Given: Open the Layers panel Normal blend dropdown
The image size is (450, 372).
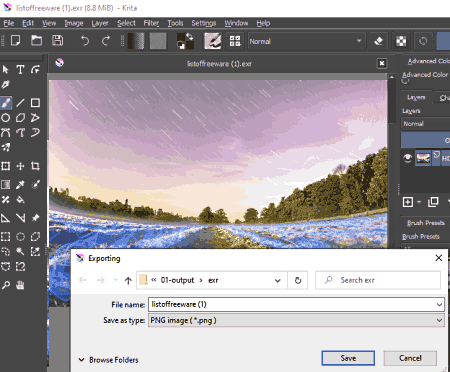Looking at the screenshot, I should [425, 124].
